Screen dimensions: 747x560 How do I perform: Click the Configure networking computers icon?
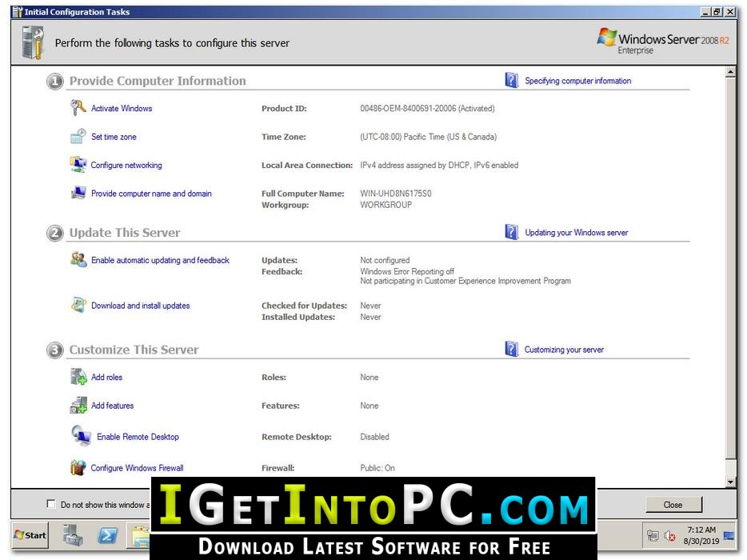coord(78,165)
